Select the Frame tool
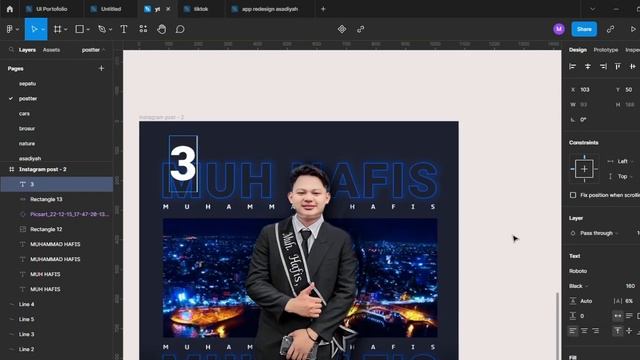The width and height of the screenshot is (640, 360). [x=58, y=29]
